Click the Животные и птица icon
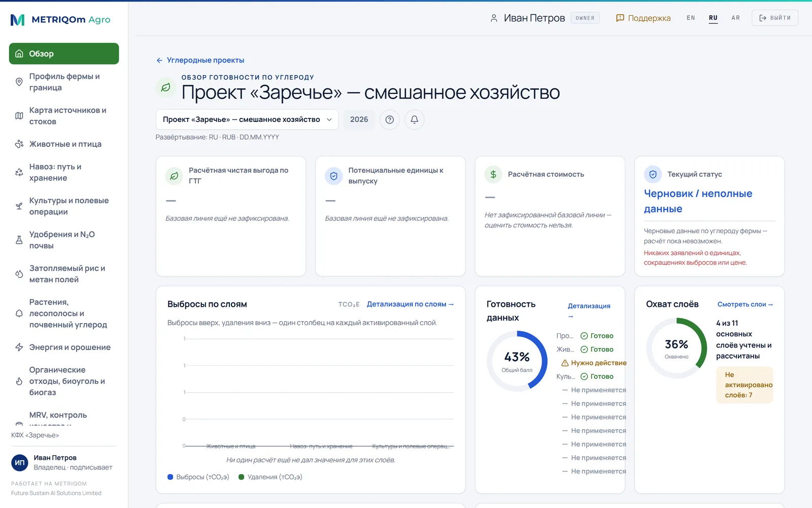Screen dimensions: 812x508 tap(19, 144)
